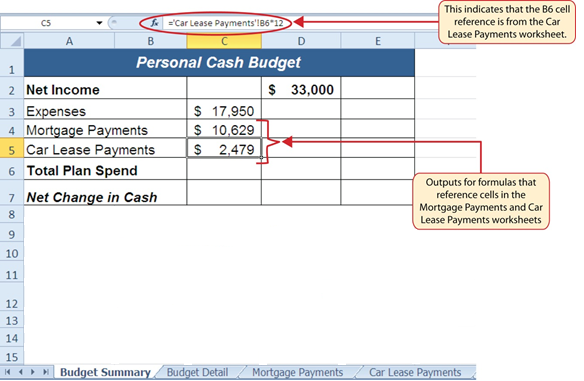Select empty cell C6 beside Total Plan Spend
The width and height of the screenshot is (584, 381).
point(224,169)
